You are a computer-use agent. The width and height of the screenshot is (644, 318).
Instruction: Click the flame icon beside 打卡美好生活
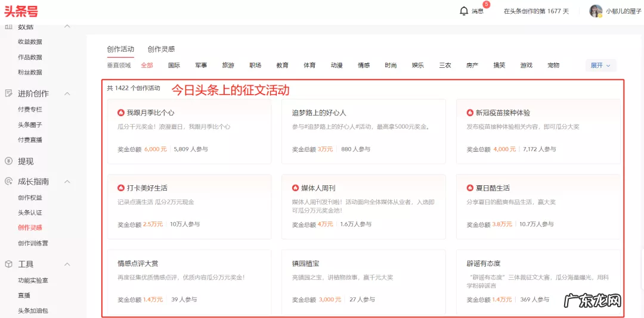120,188
